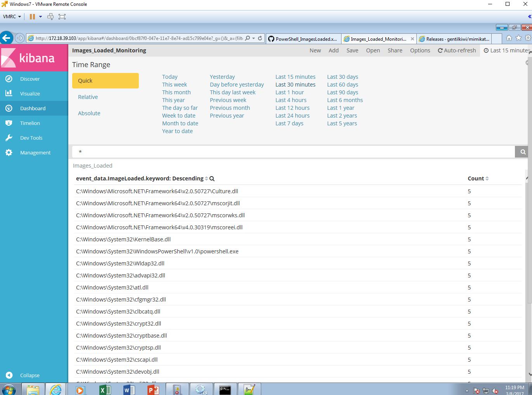Click the taskbar clock showing 11:19 PM
This screenshot has width=532, height=395.
pos(515,390)
